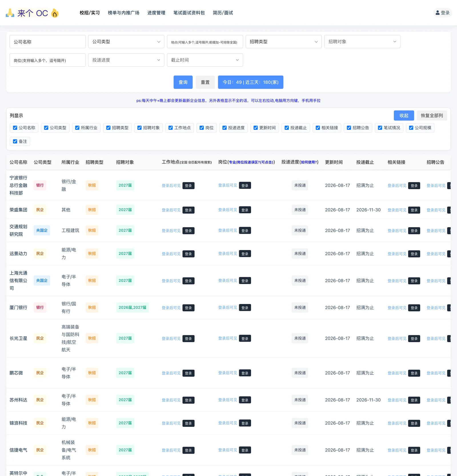Screen dimensions: 457x476
Task: Click 登录后可见 in 苏州科达 相关链接 cell
Action: point(397,400)
